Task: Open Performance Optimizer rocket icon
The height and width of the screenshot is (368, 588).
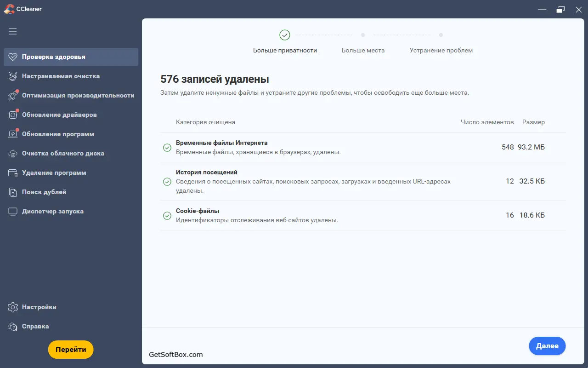Action: [13, 96]
